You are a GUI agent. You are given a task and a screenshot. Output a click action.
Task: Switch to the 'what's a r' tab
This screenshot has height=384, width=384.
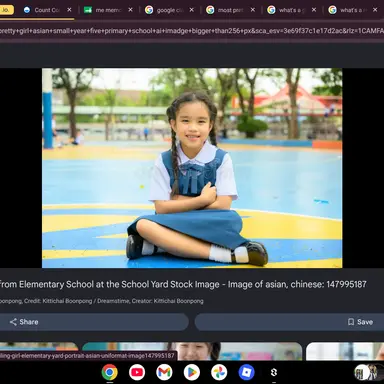click(x=353, y=10)
